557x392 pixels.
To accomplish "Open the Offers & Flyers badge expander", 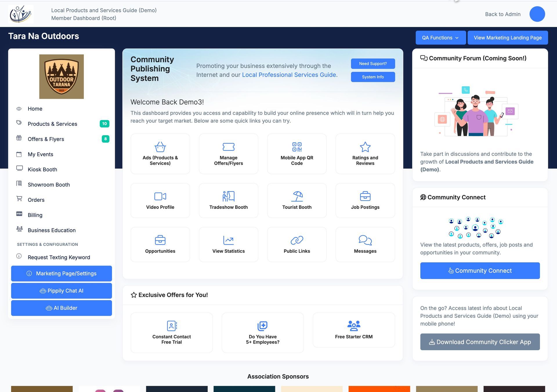I will click(105, 138).
